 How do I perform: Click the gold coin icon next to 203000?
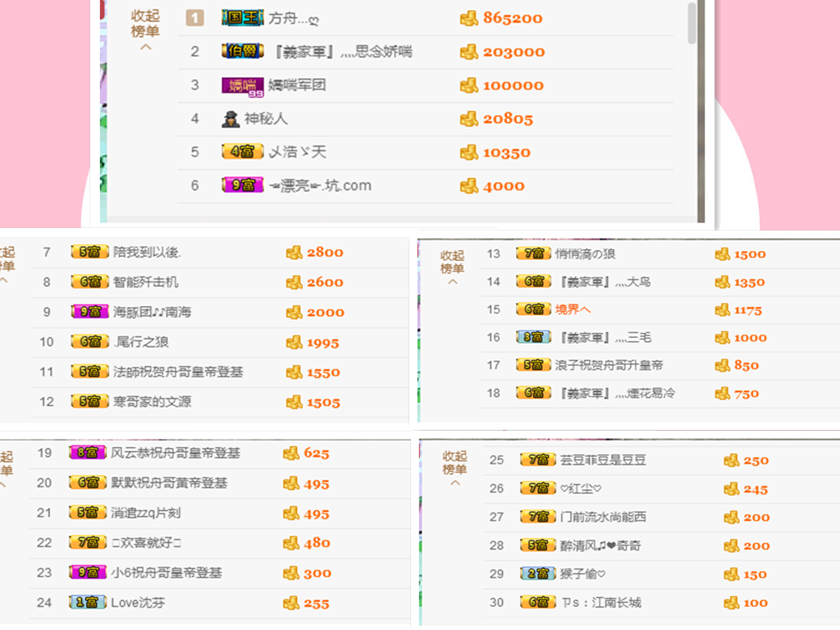(x=468, y=52)
